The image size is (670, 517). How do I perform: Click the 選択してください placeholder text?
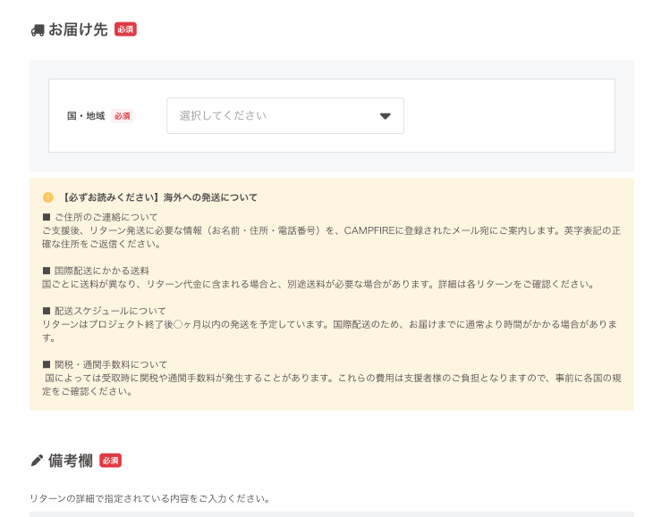click(223, 116)
